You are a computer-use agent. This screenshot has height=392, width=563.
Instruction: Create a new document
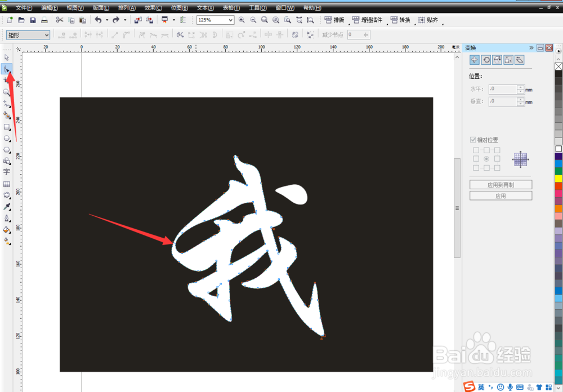pyautogui.click(x=10, y=20)
